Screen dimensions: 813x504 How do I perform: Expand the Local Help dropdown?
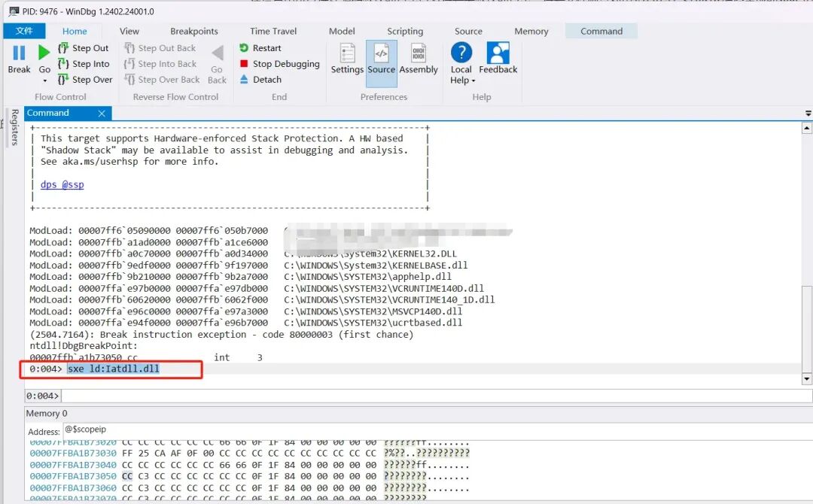pos(473,80)
